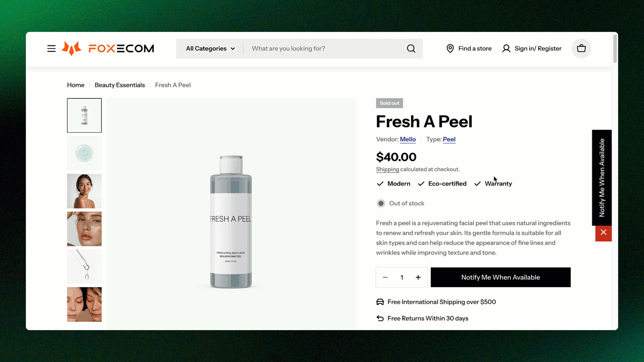Increase quantity with the plus icon
This screenshot has height=362, width=644.
(418, 278)
